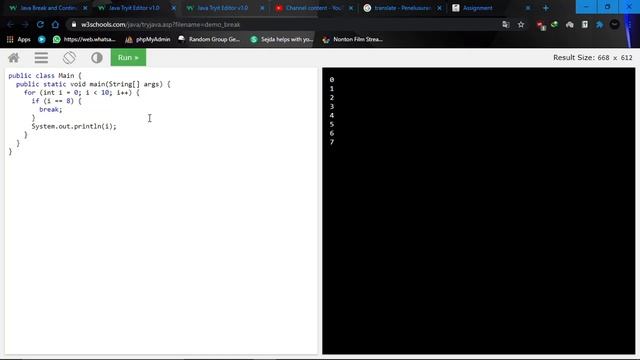Switch to translate Google search tab
This screenshot has width=640, height=360.
[x=402, y=8]
